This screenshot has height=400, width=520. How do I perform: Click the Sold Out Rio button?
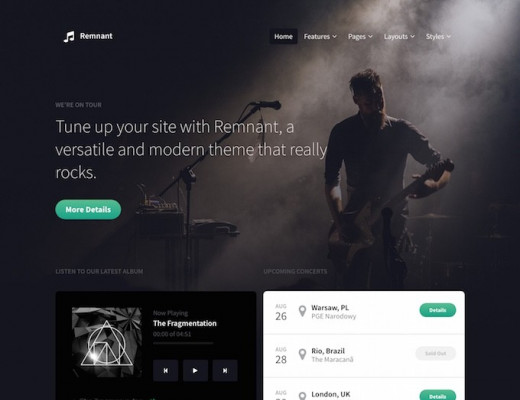pos(435,353)
